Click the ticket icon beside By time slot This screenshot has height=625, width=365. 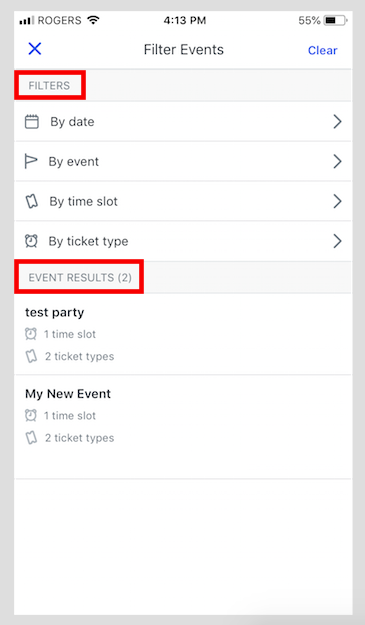32,201
